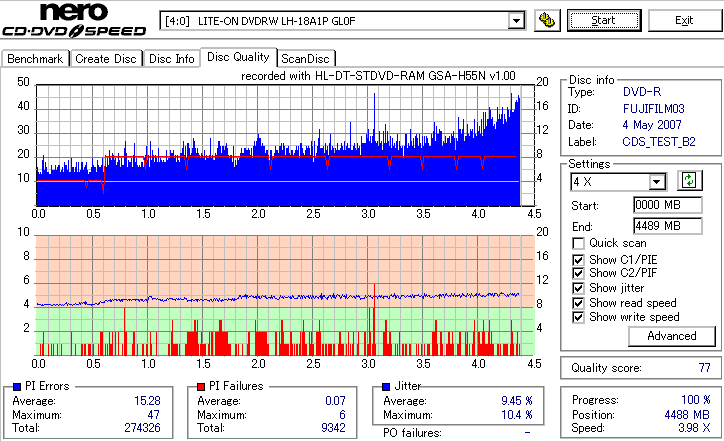The width and height of the screenshot is (724, 441).
Task: Click the Exit button
Action: [x=684, y=20]
